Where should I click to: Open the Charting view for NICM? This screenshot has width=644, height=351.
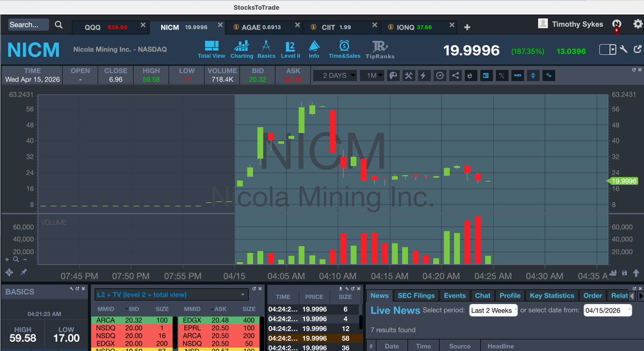click(x=241, y=49)
